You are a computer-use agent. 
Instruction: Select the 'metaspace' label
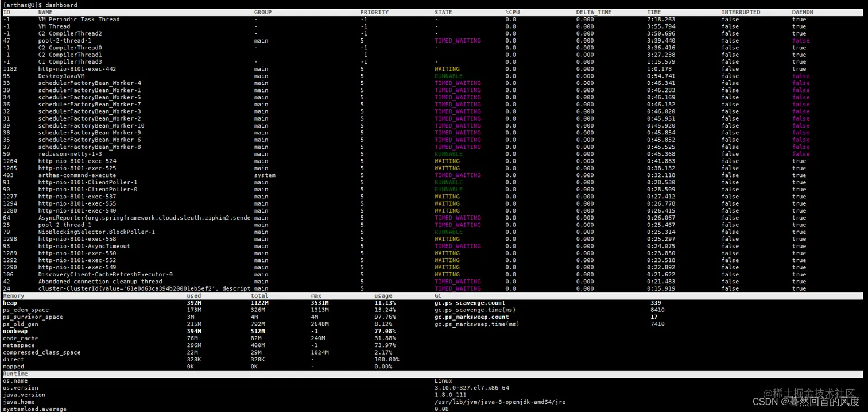(19, 345)
